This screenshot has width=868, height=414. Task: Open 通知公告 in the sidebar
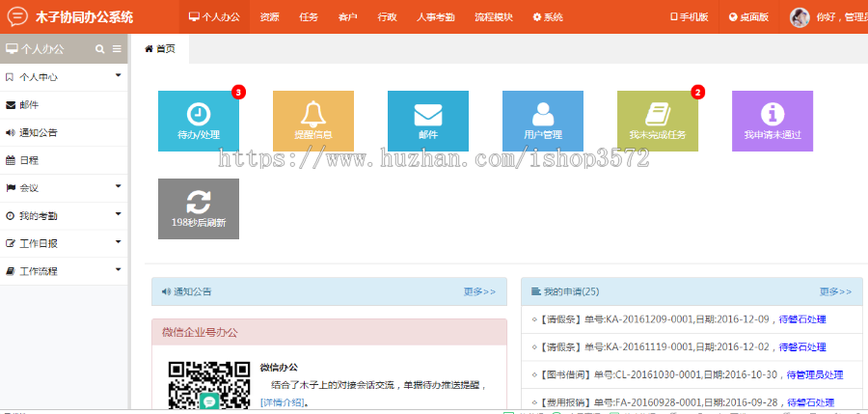64,132
